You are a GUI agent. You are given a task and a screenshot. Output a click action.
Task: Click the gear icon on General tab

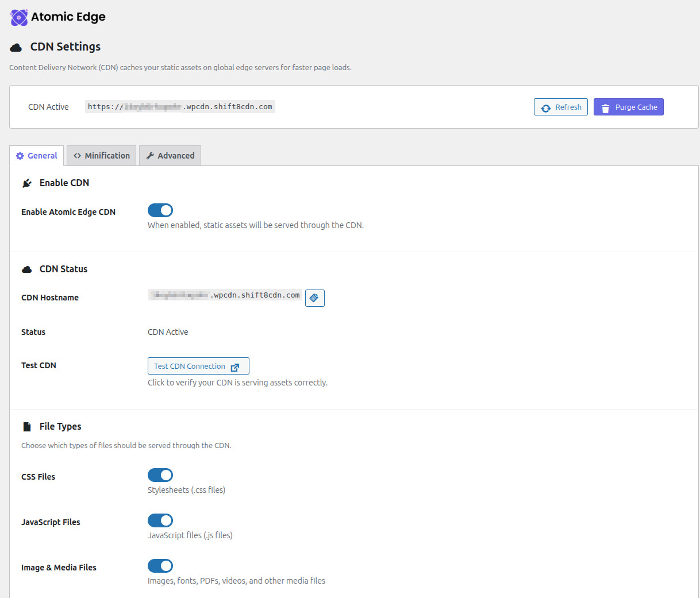pyautogui.click(x=20, y=156)
